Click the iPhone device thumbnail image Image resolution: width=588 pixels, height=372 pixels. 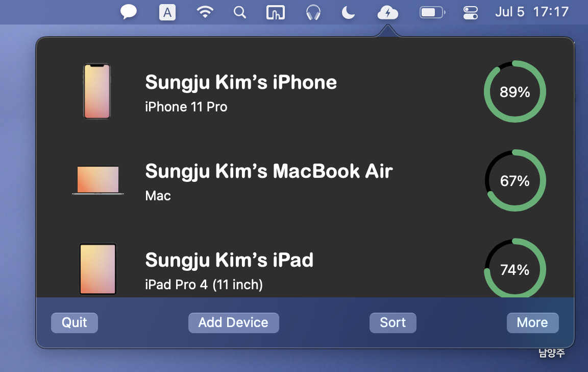(x=97, y=91)
